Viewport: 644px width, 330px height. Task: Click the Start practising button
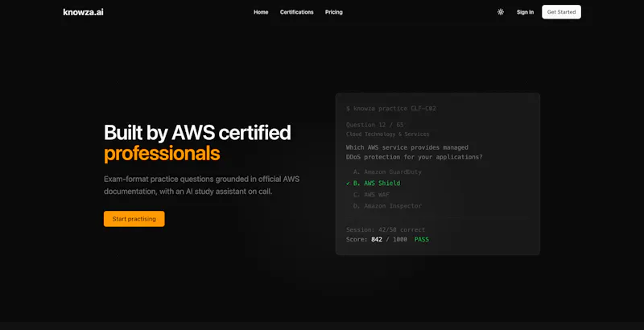tap(134, 219)
